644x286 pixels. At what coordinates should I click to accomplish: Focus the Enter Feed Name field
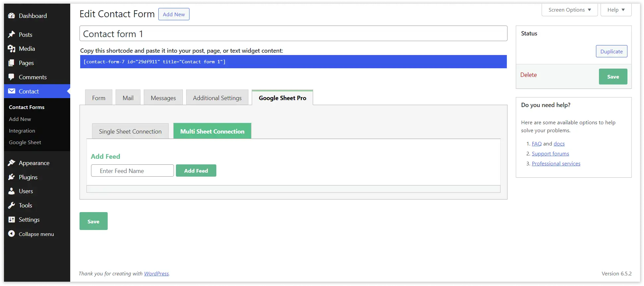pyautogui.click(x=132, y=171)
